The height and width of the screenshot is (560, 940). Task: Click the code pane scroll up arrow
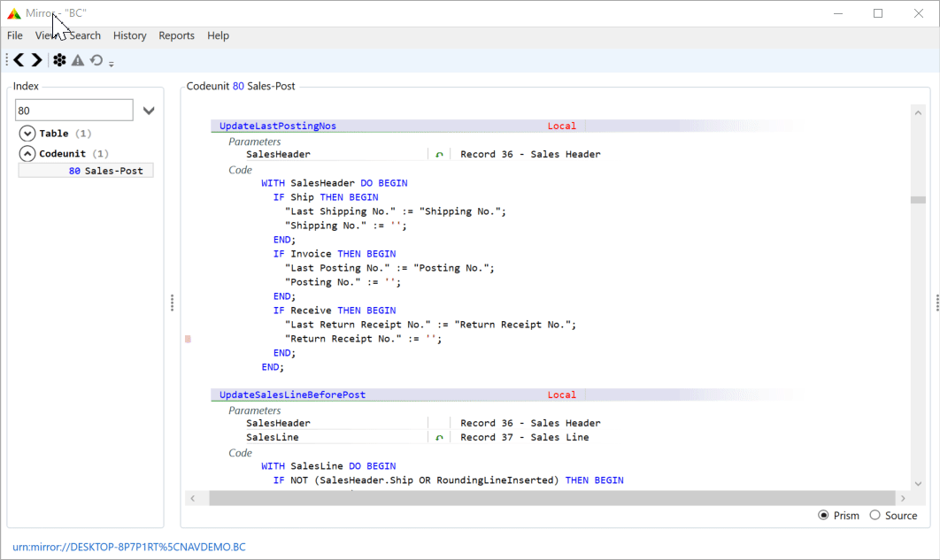[918, 112]
